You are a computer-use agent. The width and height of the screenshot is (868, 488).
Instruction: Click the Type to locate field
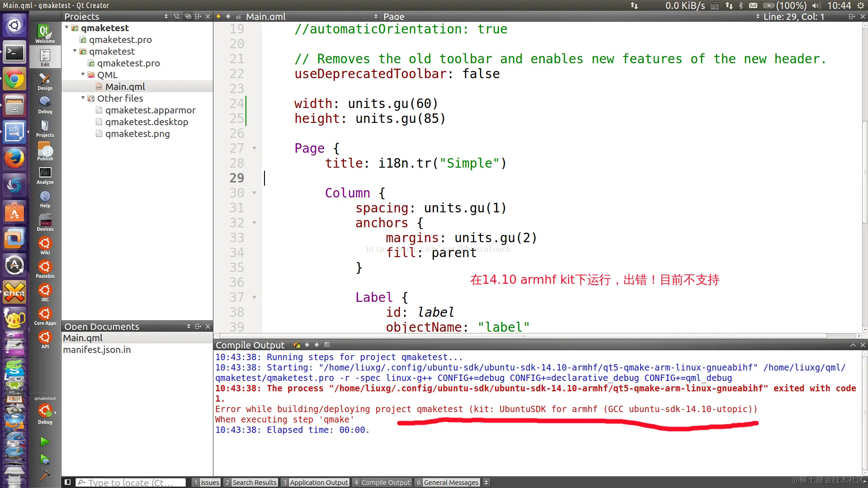pos(131,482)
